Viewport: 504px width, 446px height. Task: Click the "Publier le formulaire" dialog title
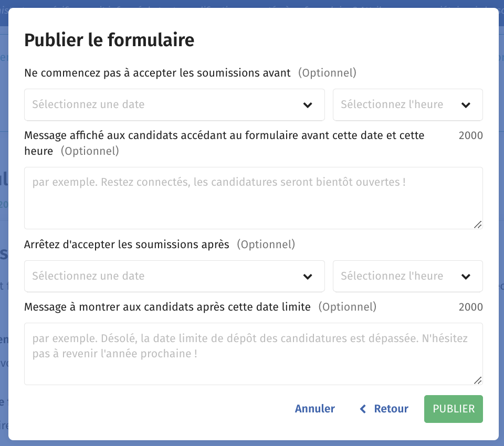pyautogui.click(x=109, y=39)
